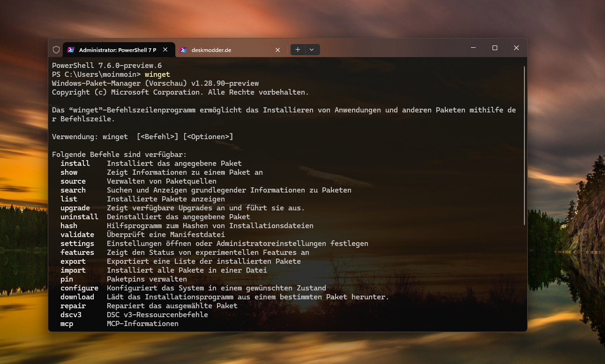Switch to the deskmodder.de tab
This screenshot has height=364, width=605.
[x=225, y=50]
